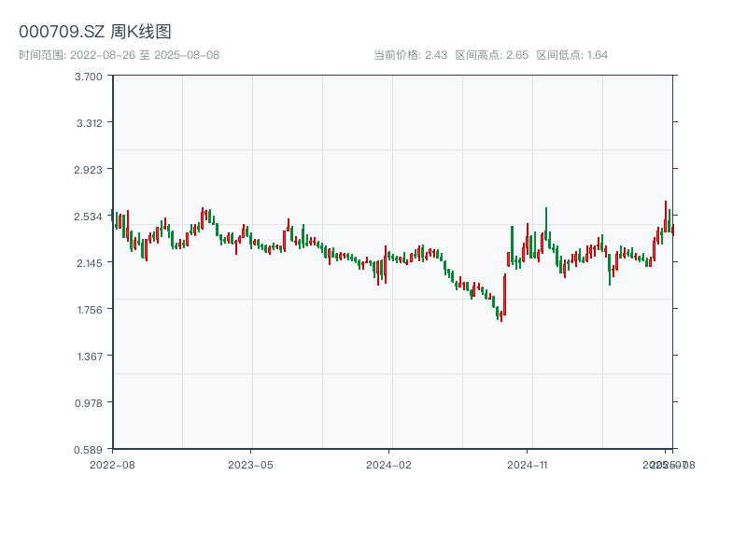
Task: Select the 时间范围 date range text
Action: [120, 55]
